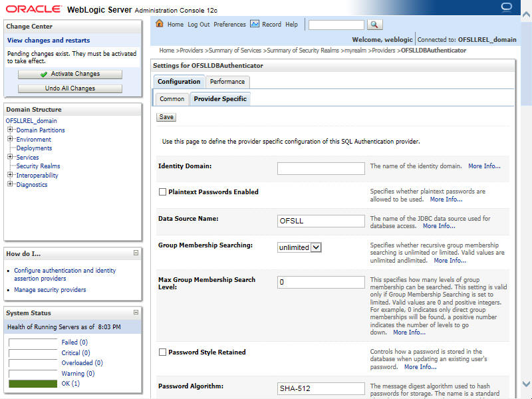Open More Info for Identity Domain

[484, 166]
